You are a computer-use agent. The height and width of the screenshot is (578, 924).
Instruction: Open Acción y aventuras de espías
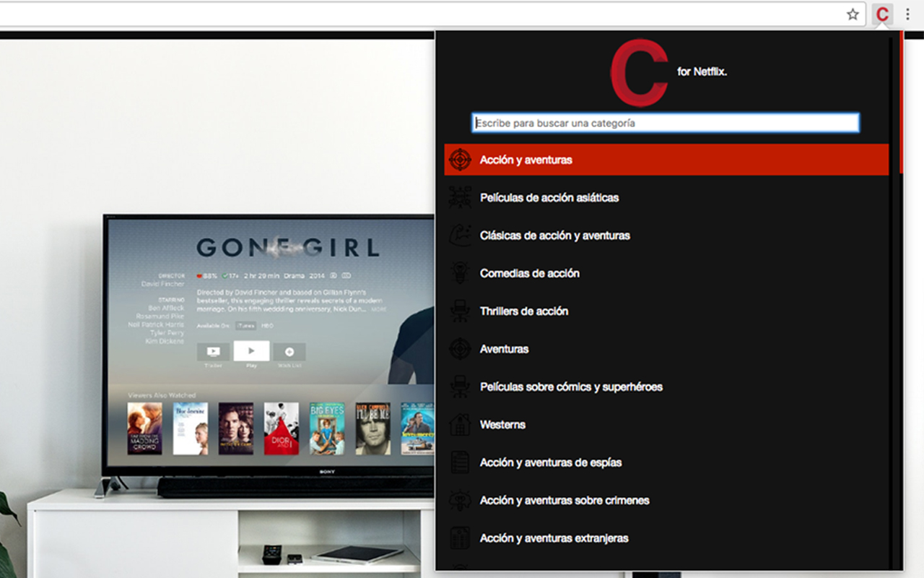point(666,462)
